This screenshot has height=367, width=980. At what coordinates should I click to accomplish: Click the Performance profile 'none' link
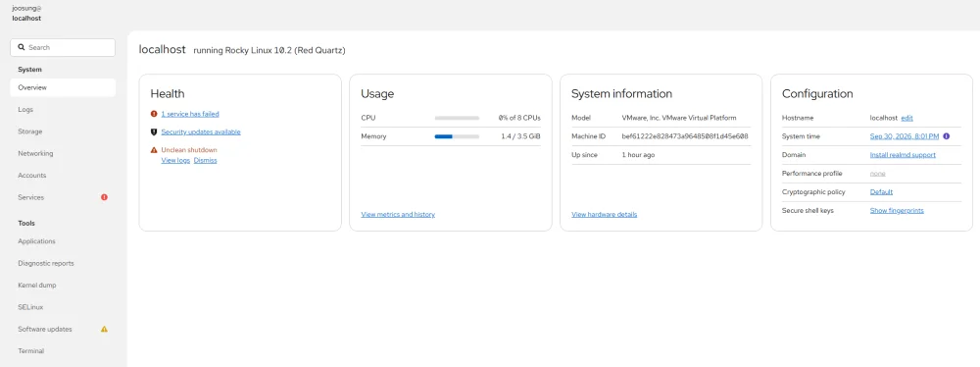[877, 174]
